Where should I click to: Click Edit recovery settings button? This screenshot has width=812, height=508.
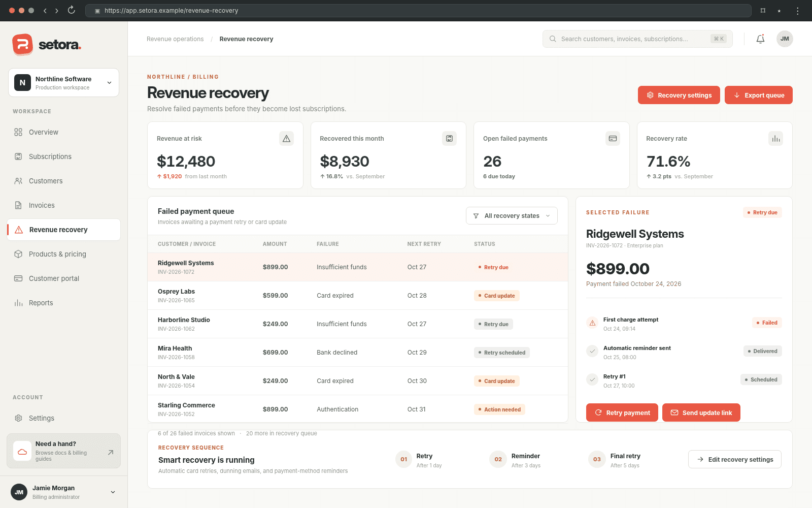[x=735, y=459]
